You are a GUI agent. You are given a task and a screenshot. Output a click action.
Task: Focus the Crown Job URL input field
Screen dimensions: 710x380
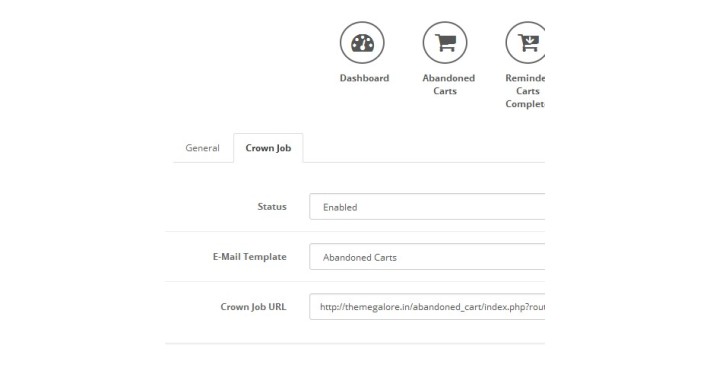427,307
